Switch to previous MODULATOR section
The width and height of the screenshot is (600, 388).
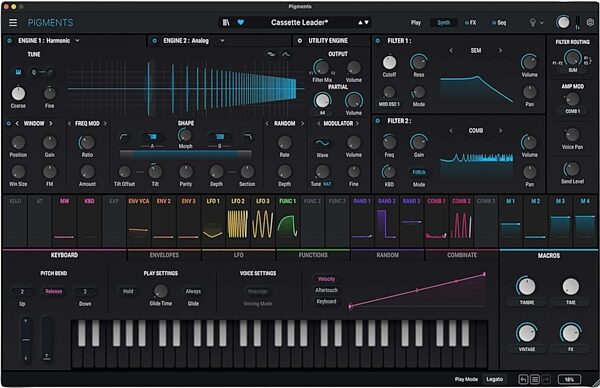click(318, 123)
